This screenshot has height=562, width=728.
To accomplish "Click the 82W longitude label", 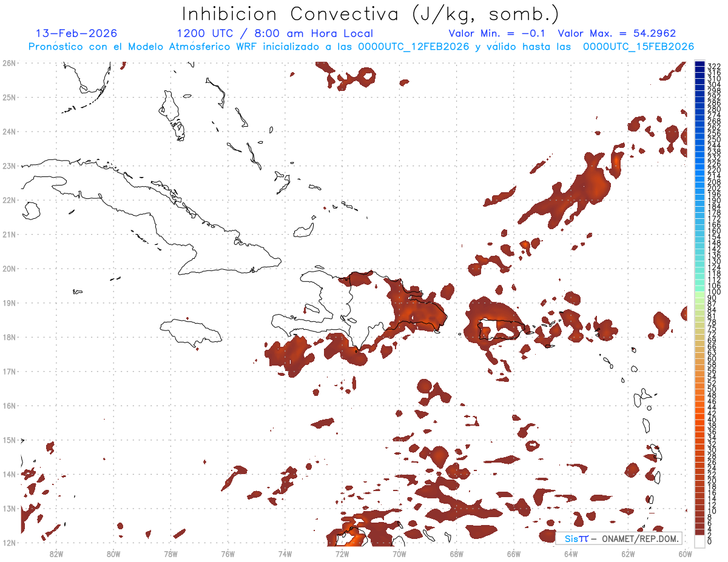I will [56, 553].
